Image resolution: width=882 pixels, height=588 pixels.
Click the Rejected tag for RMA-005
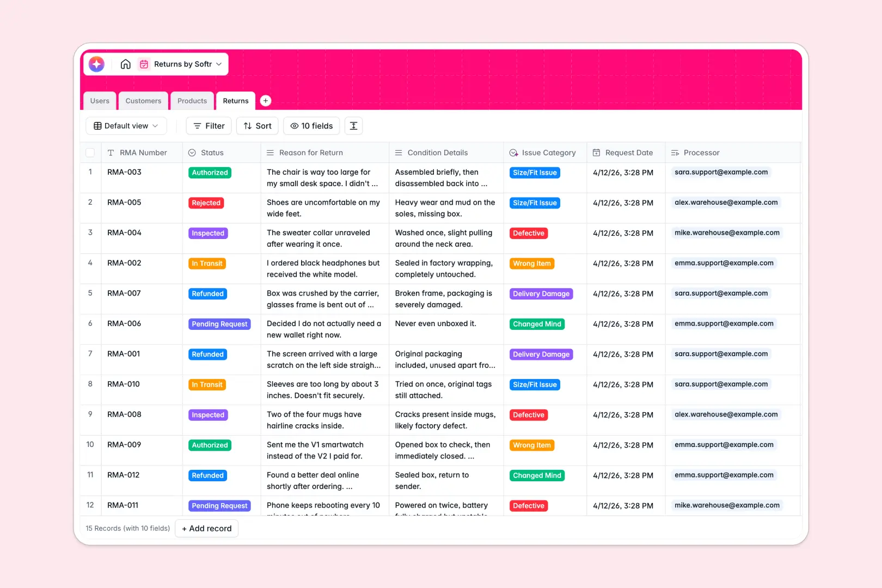click(x=206, y=203)
